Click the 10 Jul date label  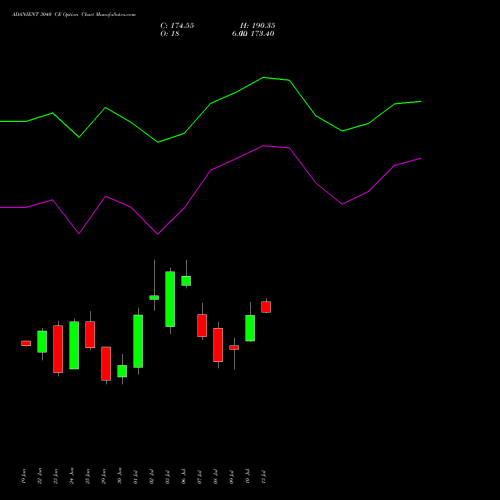click(248, 477)
